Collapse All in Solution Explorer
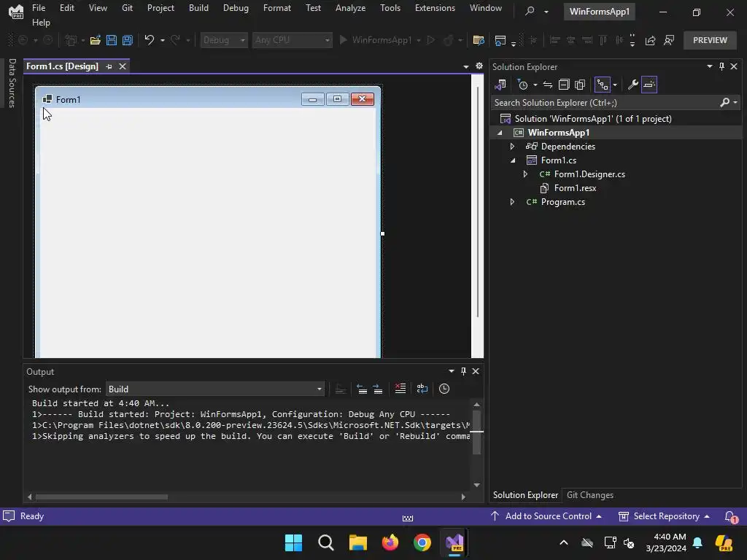Viewport: 747px width, 560px height. (x=564, y=85)
